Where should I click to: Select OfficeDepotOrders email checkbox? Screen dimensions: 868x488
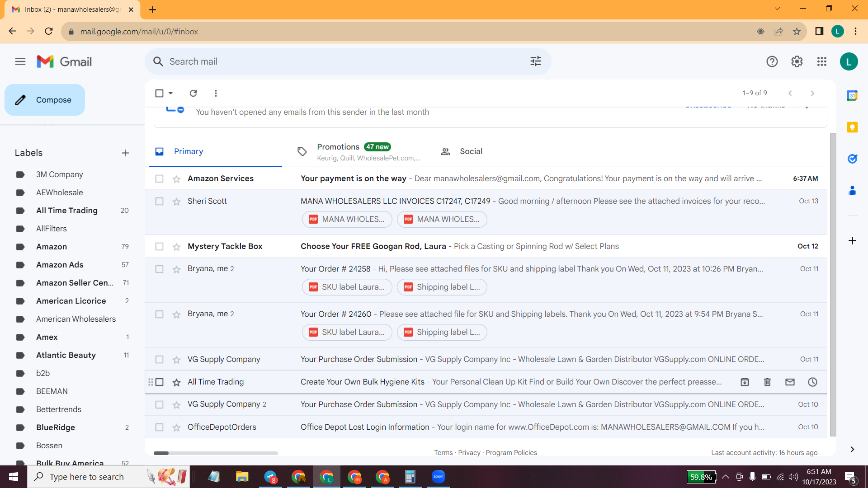[x=159, y=427]
